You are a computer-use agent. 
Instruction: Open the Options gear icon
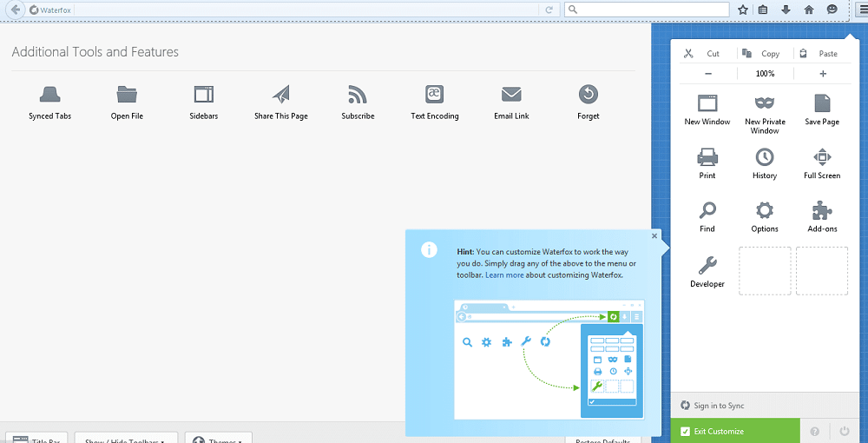coord(765,210)
